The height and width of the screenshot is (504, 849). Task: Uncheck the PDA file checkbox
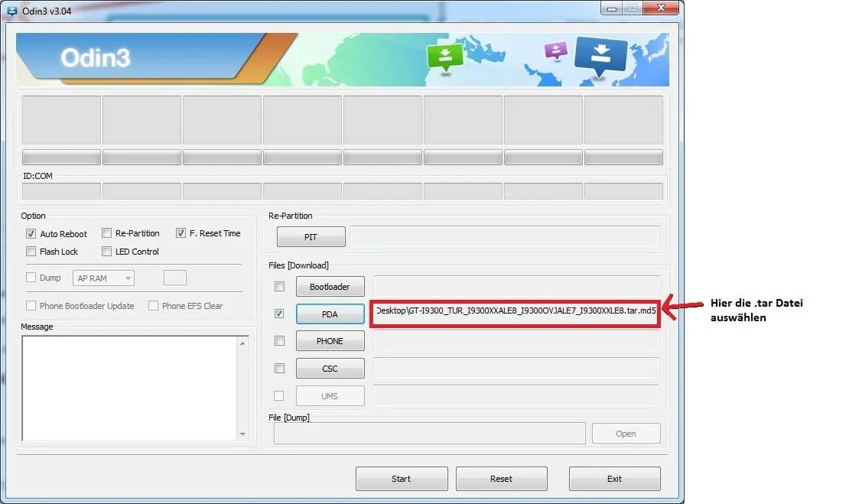[279, 314]
